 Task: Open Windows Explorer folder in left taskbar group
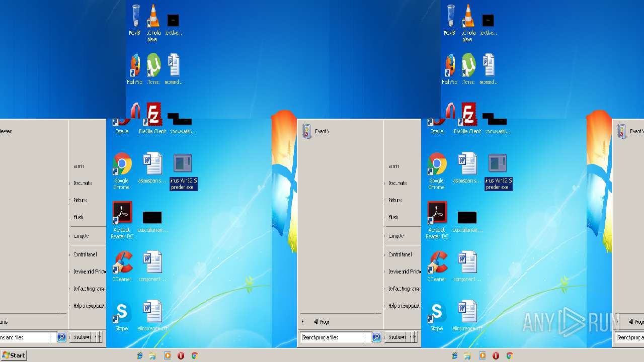pos(153,355)
